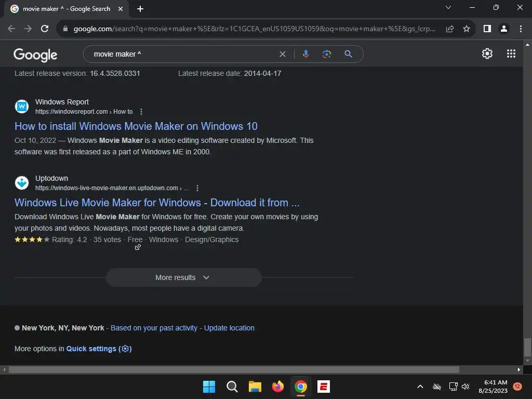Image resolution: width=532 pixels, height=399 pixels.
Task: Show hidden system tray icons
Action: pyautogui.click(x=420, y=387)
